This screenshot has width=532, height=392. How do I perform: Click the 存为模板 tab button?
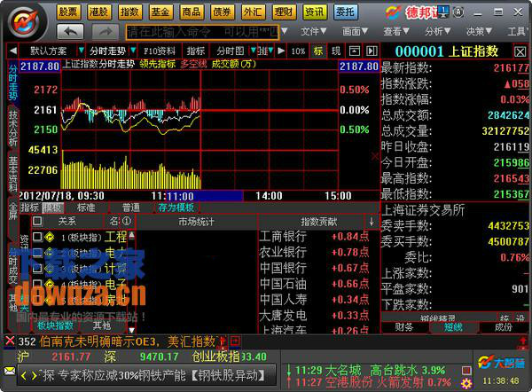pyautogui.click(x=176, y=208)
